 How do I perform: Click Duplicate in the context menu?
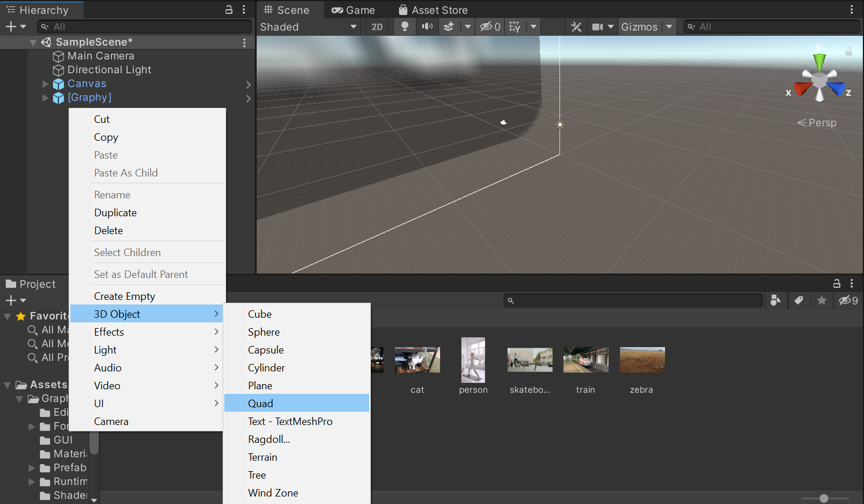tap(115, 213)
